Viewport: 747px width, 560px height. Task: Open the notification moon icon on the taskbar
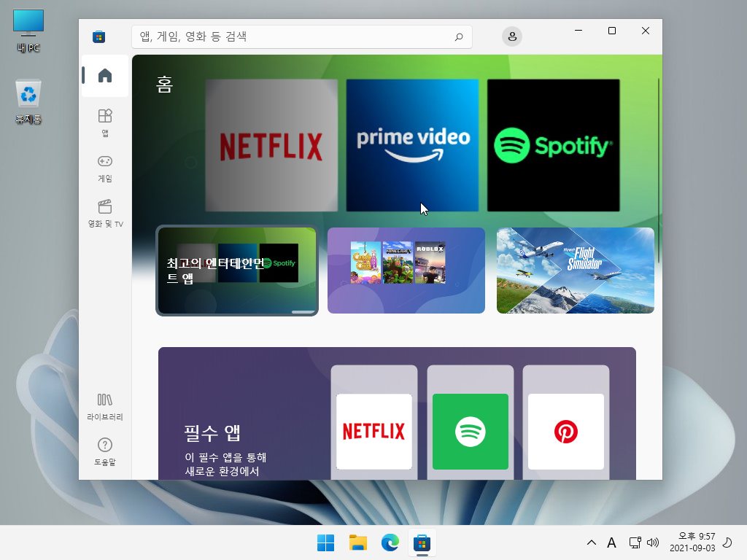click(727, 542)
